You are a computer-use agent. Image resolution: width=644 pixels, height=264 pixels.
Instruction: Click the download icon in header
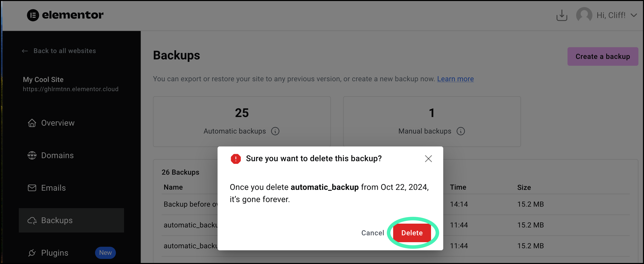point(562,15)
